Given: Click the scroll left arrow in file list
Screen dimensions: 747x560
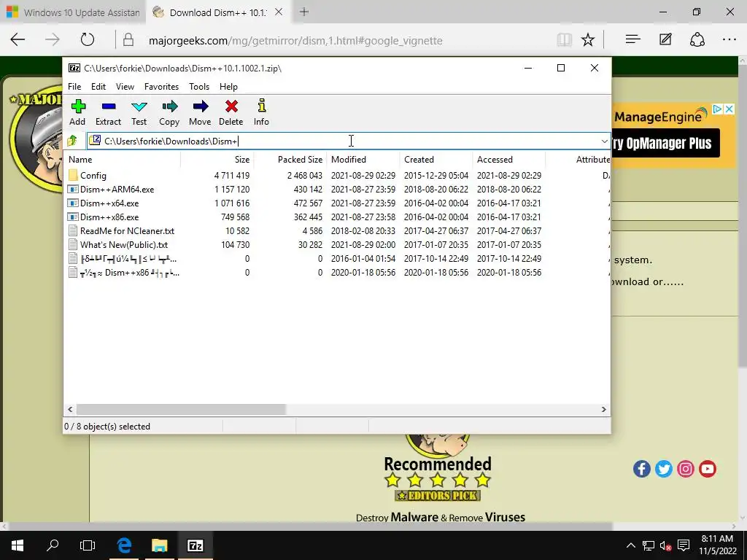Looking at the screenshot, I should coord(70,410).
